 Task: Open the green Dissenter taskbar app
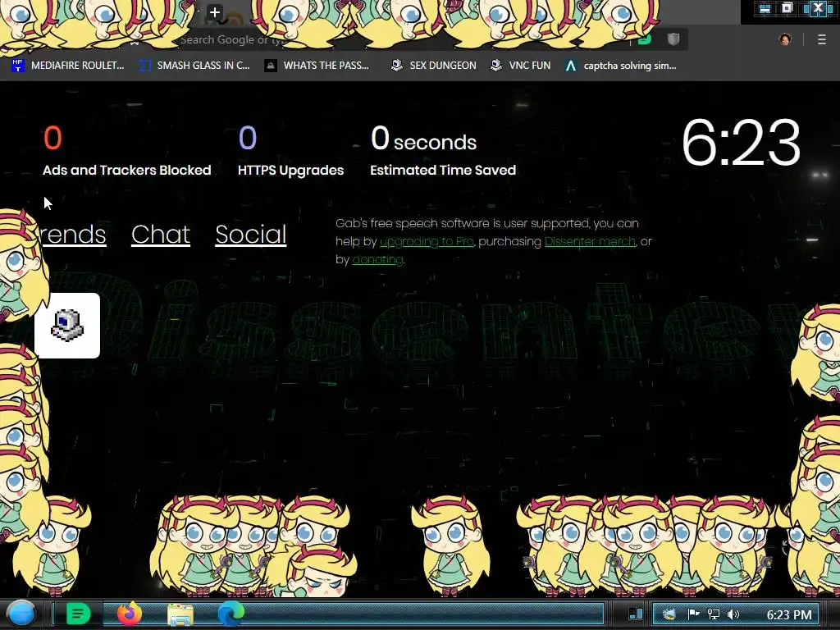(x=78, y=614)
